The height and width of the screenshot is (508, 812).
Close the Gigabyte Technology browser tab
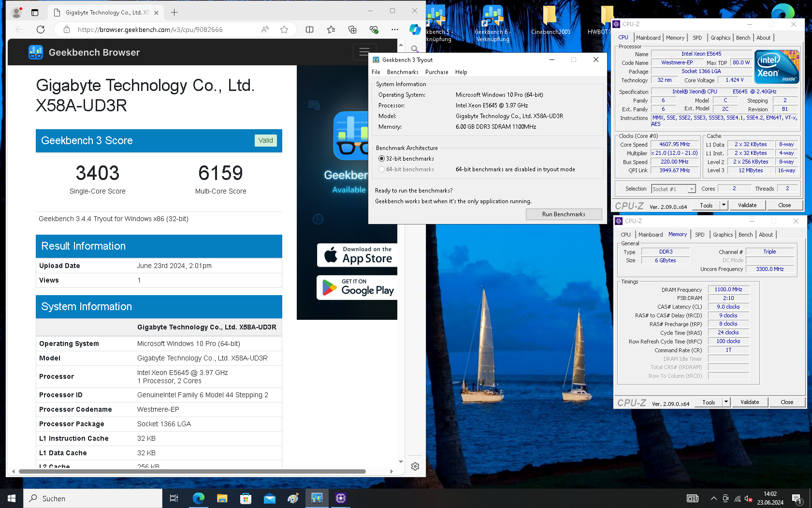tap(156, 13)
